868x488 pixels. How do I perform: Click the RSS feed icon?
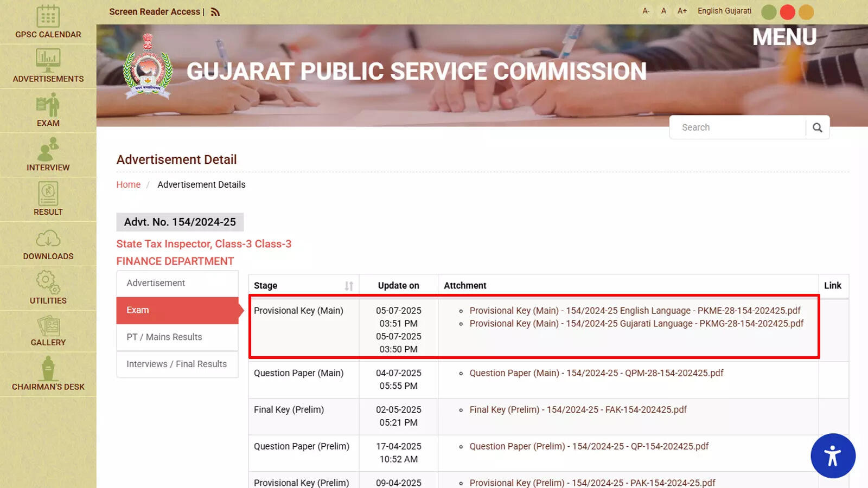215,12
